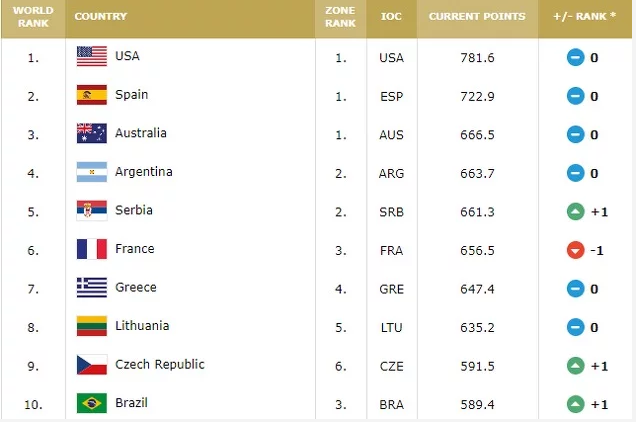Click the Lithuania flag icon
Image resolution: width=636 pixels, height=424 pixels.
92,326
